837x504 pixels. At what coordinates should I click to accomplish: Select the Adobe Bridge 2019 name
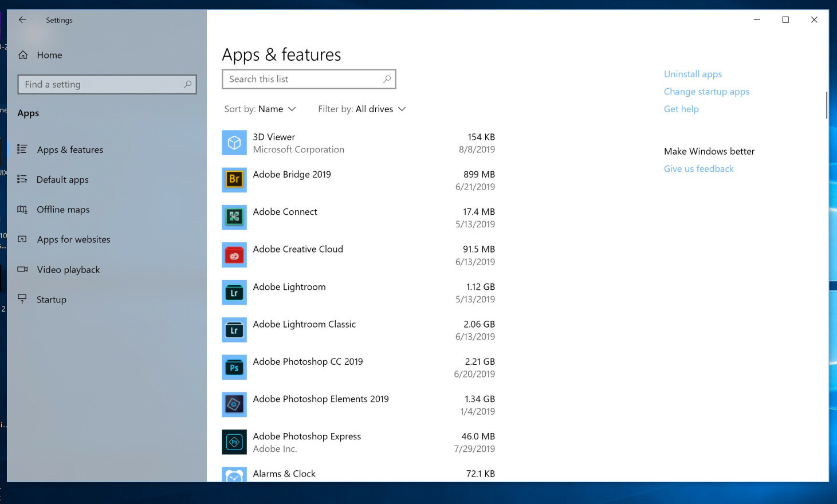pyautogui.click(x=292, y=174)
